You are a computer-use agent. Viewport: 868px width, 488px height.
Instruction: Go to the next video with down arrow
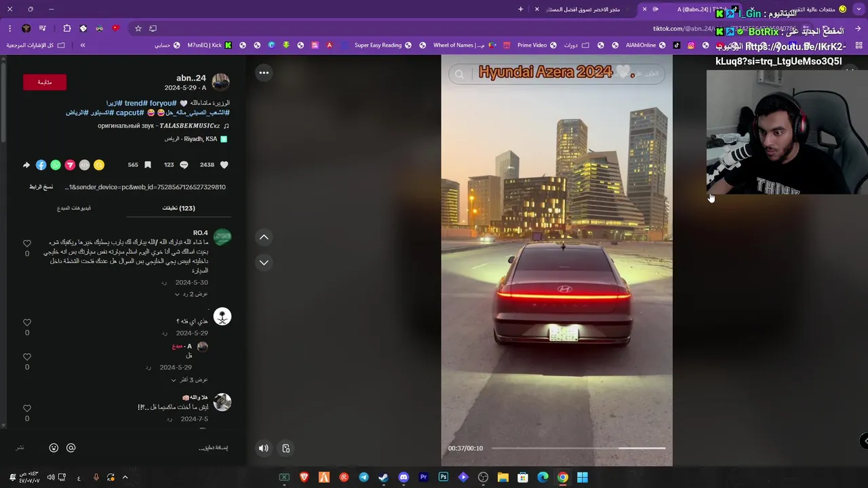point(264,262)
